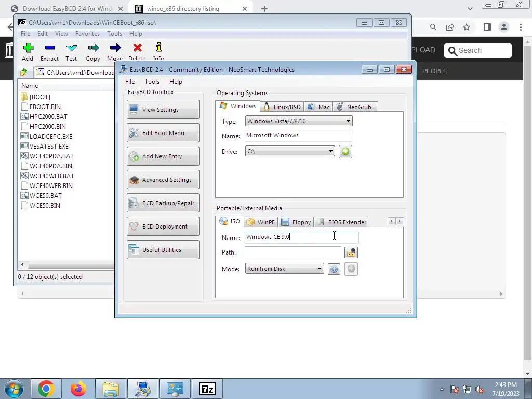
Task: Switch to the NeoGrub tab
Action: (355, 107)
